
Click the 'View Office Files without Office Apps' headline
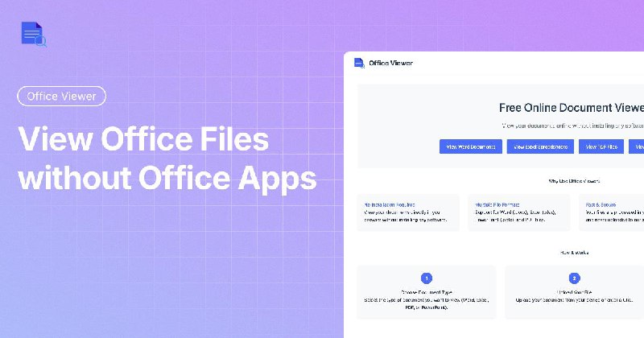coord(167,159)
